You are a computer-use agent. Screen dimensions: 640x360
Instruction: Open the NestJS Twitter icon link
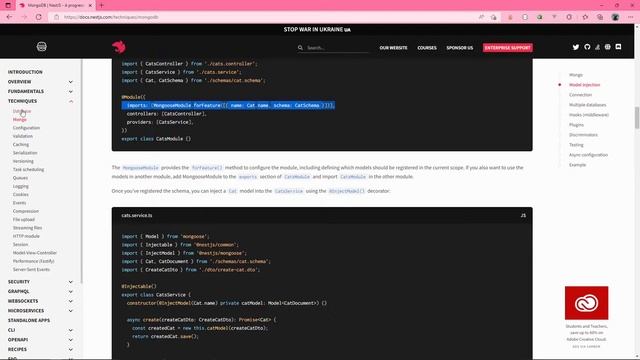576,47
